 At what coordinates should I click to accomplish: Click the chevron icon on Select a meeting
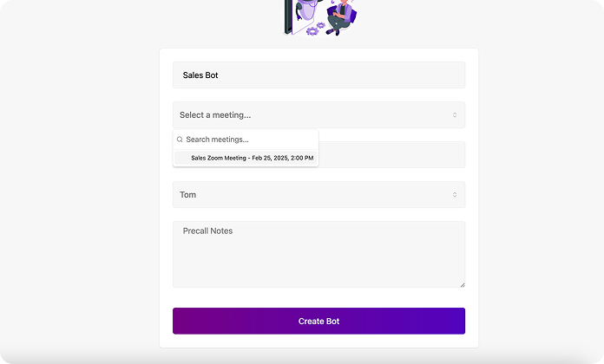pos(455,114)
